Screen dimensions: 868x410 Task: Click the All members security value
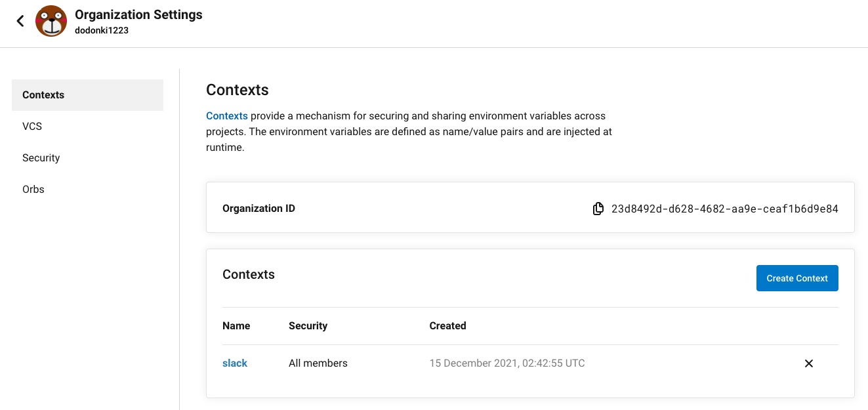pos(318,363)
